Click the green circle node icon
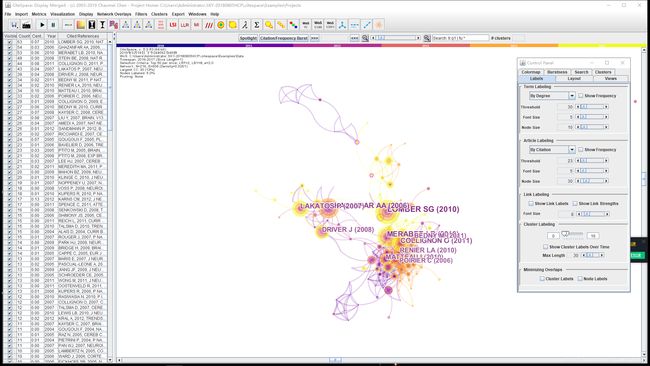Image resolution: width=650 pixels, height=366 pixels. click(221, 25)
